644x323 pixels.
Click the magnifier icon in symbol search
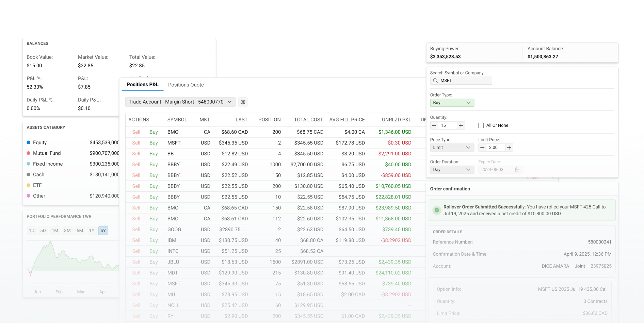(435, 81)
